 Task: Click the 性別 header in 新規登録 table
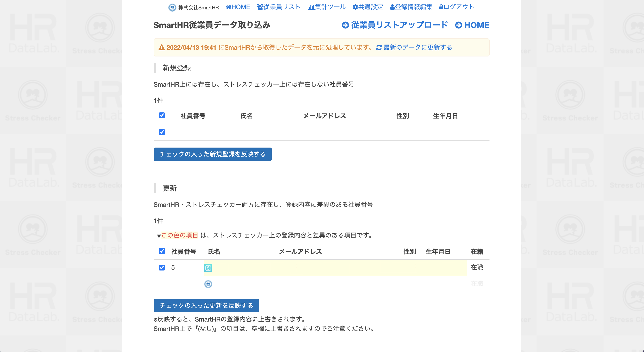click(x=403, y=116)
